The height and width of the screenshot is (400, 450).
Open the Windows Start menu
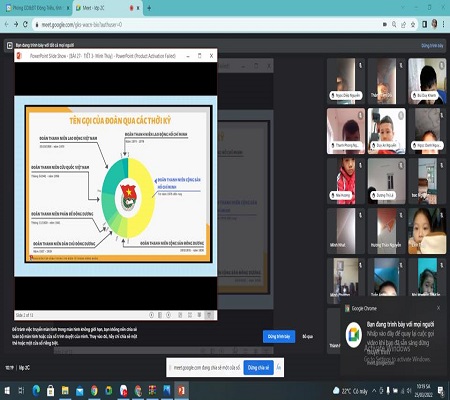coord(7,391)
